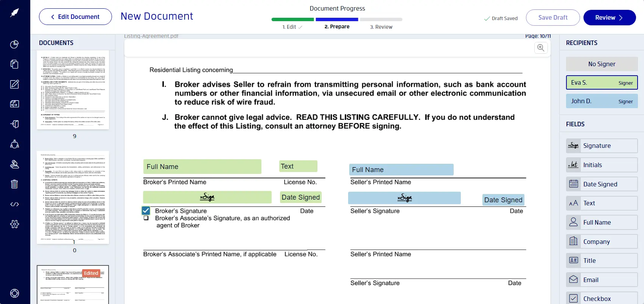644x304 pixels.
Task: Select green Broker signature field
Action: 207,197
